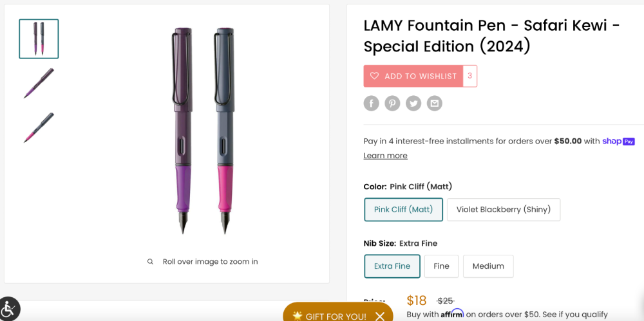Select Pink Cliff (Matt) color option
644x321 pixels.
click(x=403, y=210)
